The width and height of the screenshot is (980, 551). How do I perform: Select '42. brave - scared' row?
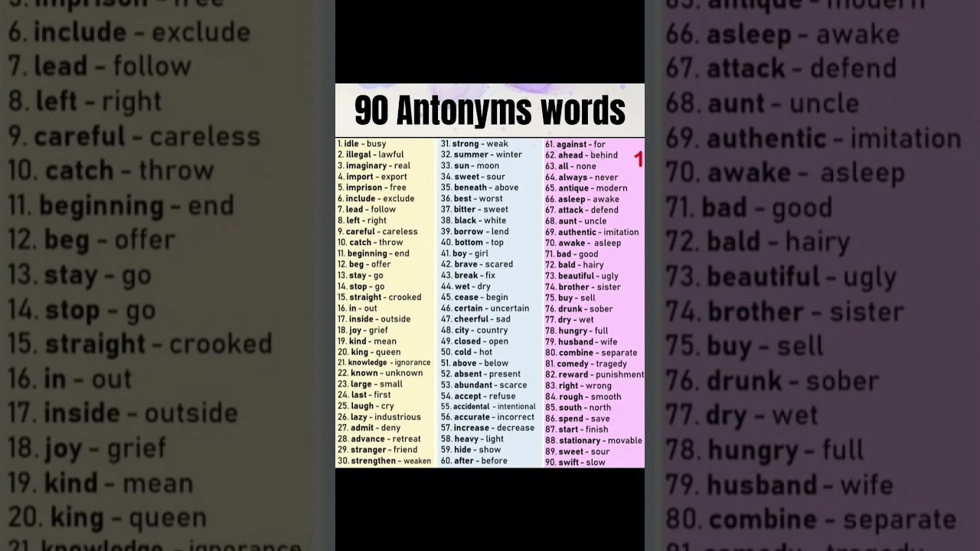point(476,264)
